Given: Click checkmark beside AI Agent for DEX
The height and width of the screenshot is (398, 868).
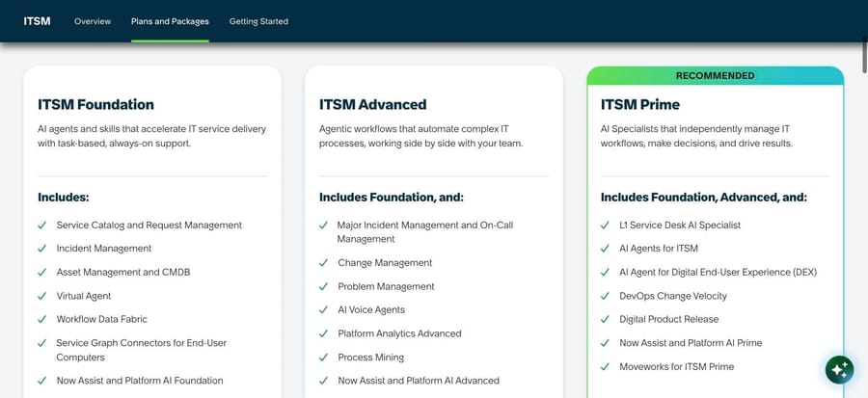Looking at the screenshot, I should click(x=605, y=272).
